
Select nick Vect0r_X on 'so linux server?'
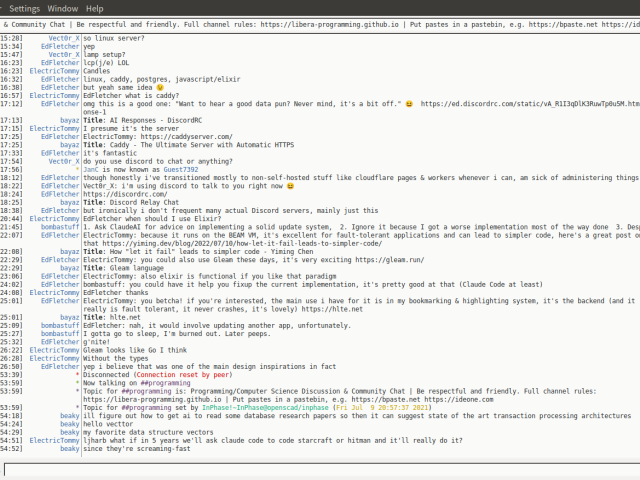64,38
